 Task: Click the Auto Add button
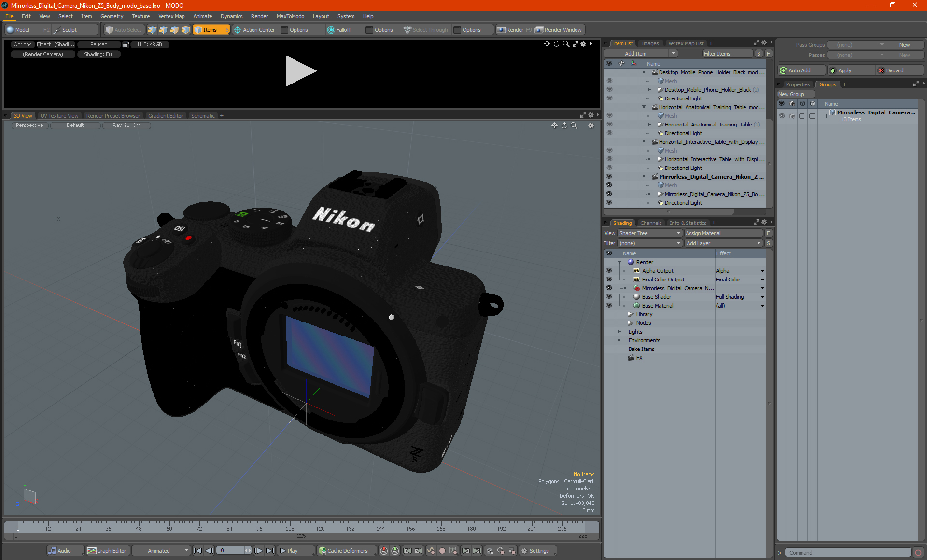click(x=801, y=70)
